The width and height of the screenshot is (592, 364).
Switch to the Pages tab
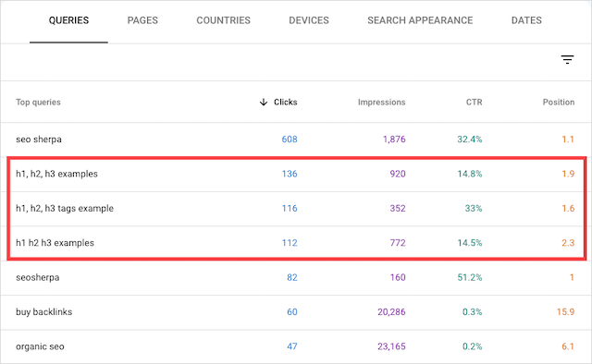pyautogui.click(x=142, y=20)
